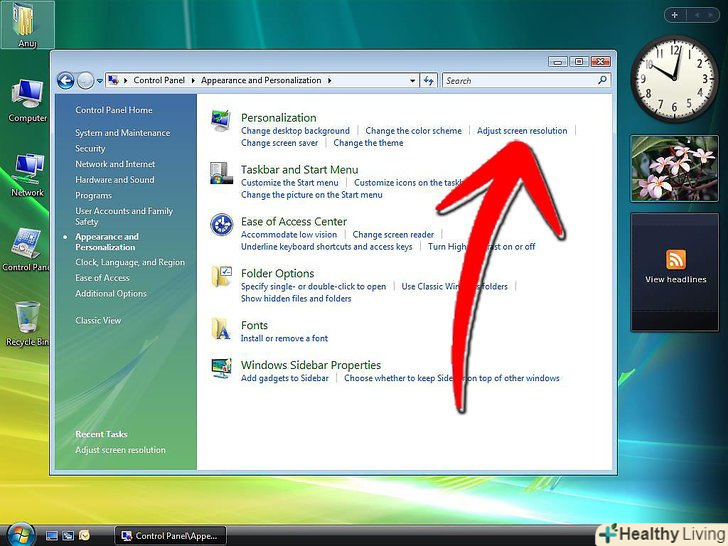Image resolution: width=728 pixels, height=546 pixels.
Task: Click Change the picture on Start menu
Action: [x=312, y=195]
